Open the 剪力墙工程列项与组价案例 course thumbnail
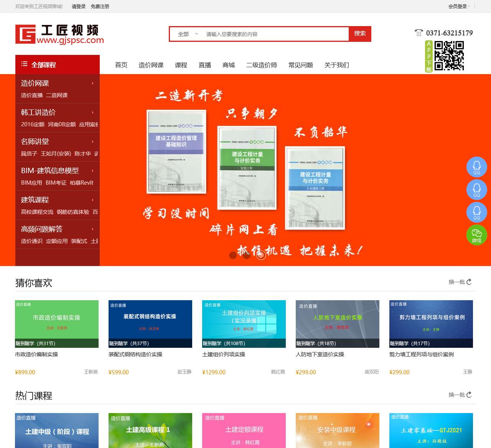The width and height of the screenshot is (491, 448). [x=431, y=324]
